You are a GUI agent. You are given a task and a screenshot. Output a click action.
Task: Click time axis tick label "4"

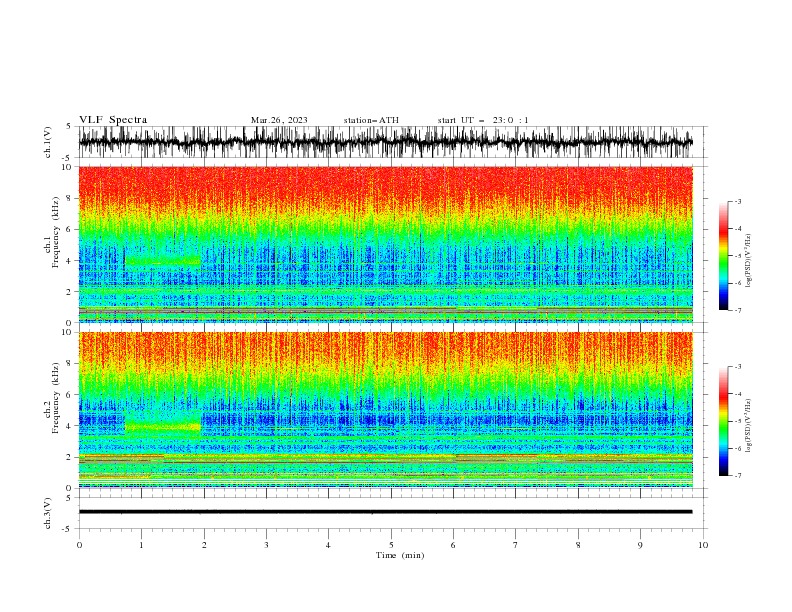(328, 545)
